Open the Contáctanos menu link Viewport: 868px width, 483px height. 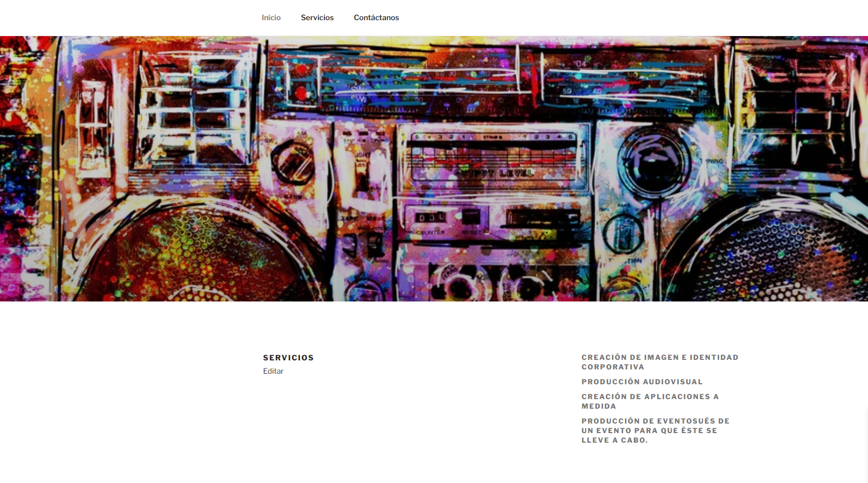(376, 18)
